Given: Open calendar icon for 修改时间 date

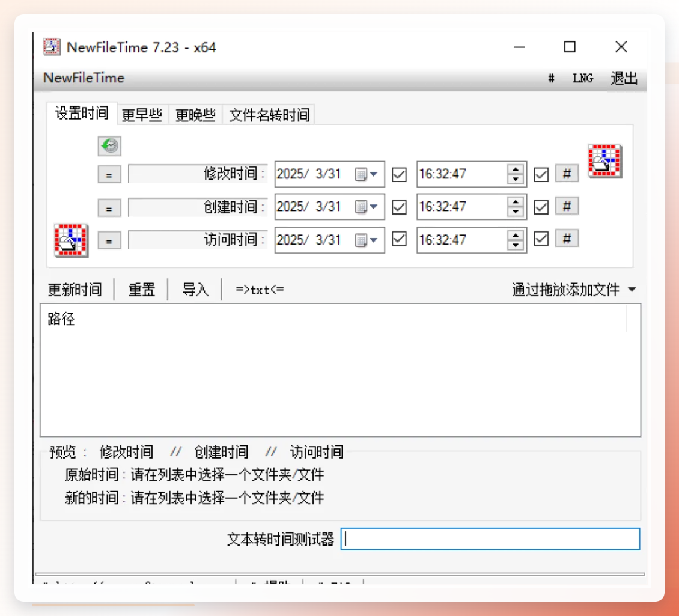Looking at the screenshot, I should click(361, 174).
